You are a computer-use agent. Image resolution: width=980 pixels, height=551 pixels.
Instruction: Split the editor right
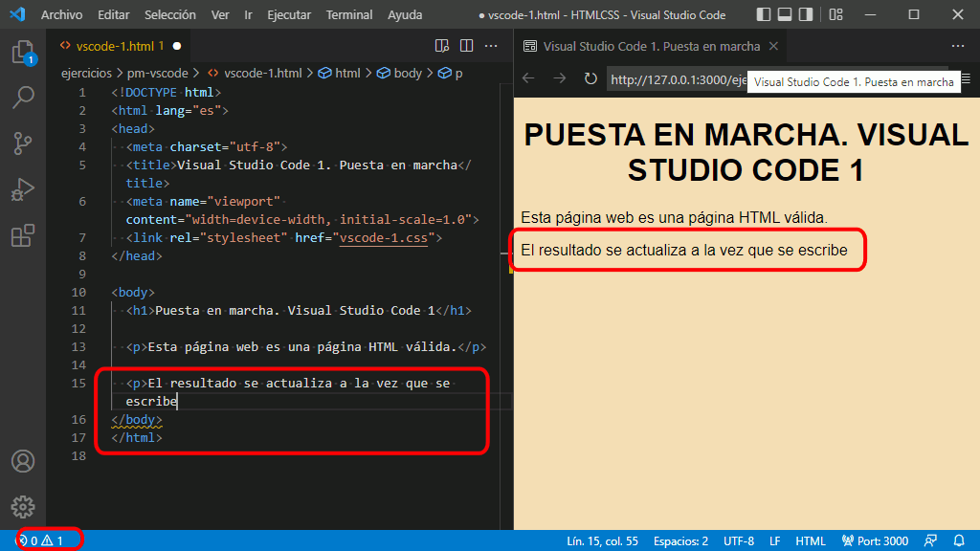point(466,46)
